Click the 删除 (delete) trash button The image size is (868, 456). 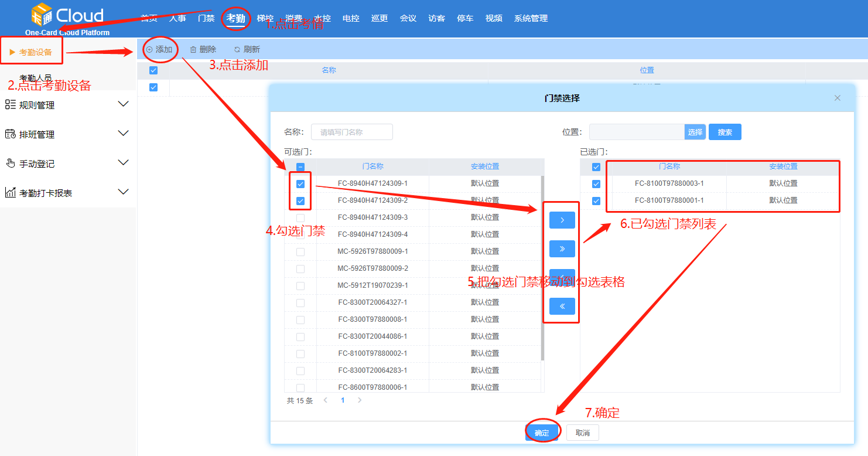point(203,50)
